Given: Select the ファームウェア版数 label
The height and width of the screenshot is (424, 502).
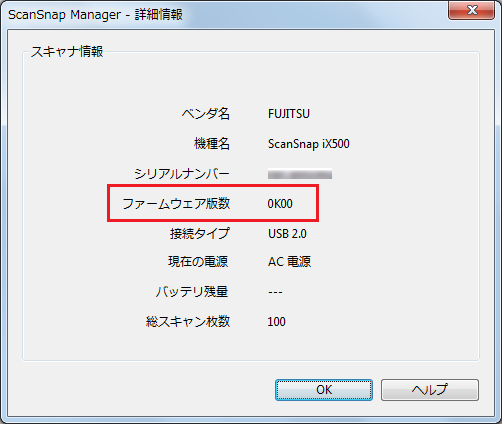Looking at the screenshot, I should coord(176,203).
